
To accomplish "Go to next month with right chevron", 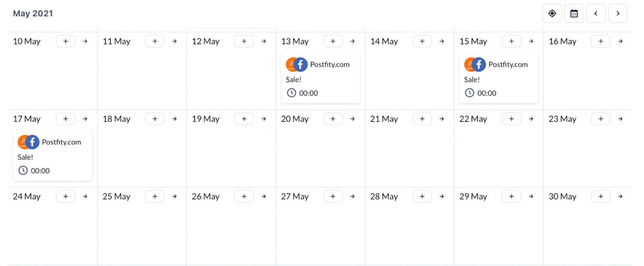I will (x=618, y=14).
